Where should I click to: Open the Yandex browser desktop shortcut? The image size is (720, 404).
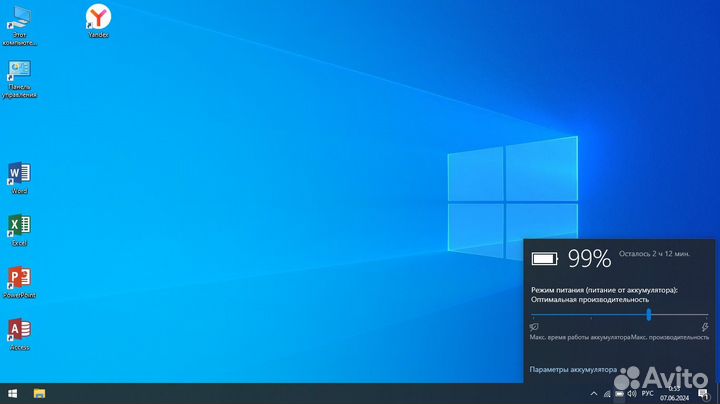tap(98, 21)
